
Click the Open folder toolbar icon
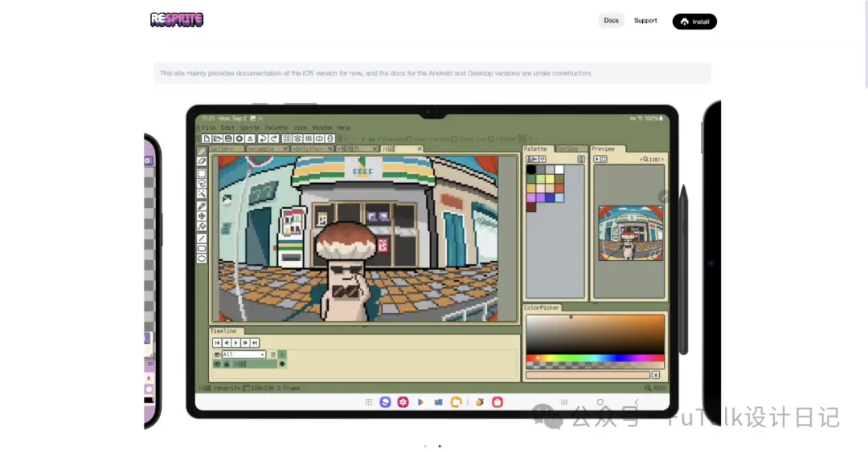tap(218, 138)
